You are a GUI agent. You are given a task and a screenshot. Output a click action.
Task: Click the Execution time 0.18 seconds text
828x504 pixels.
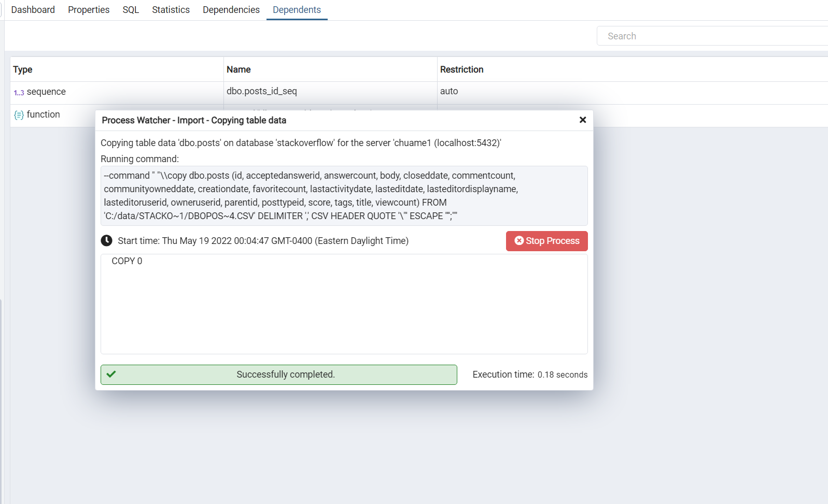(530, 375)
